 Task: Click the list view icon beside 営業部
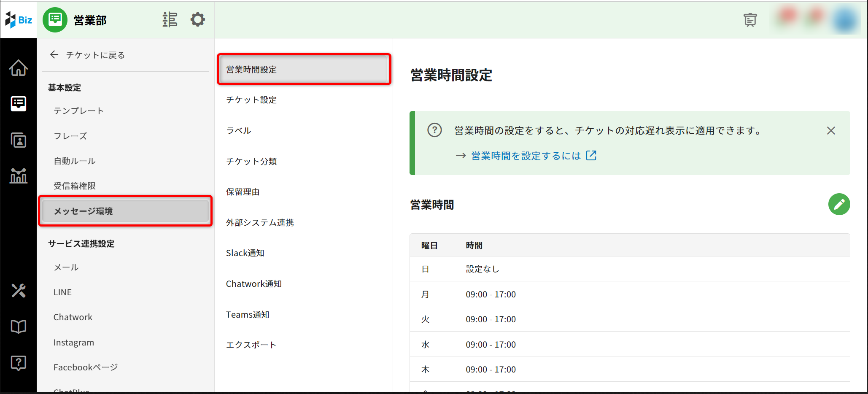coord(170,19)
